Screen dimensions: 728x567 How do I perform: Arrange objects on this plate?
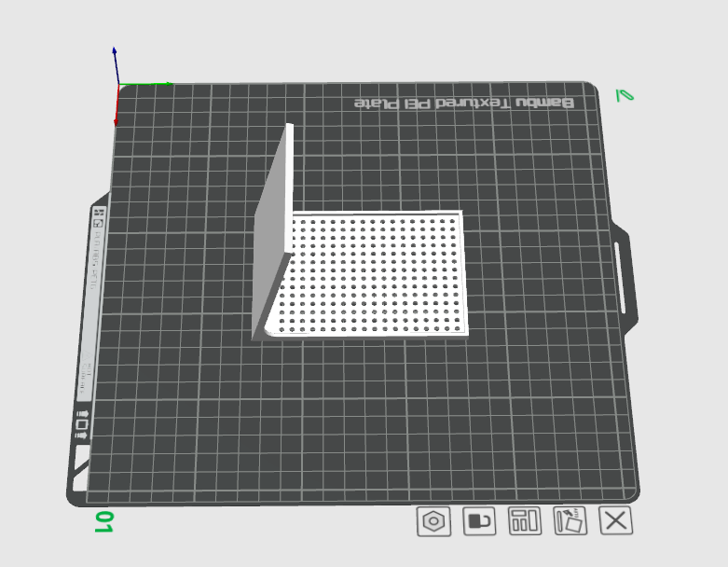point(525,520)
